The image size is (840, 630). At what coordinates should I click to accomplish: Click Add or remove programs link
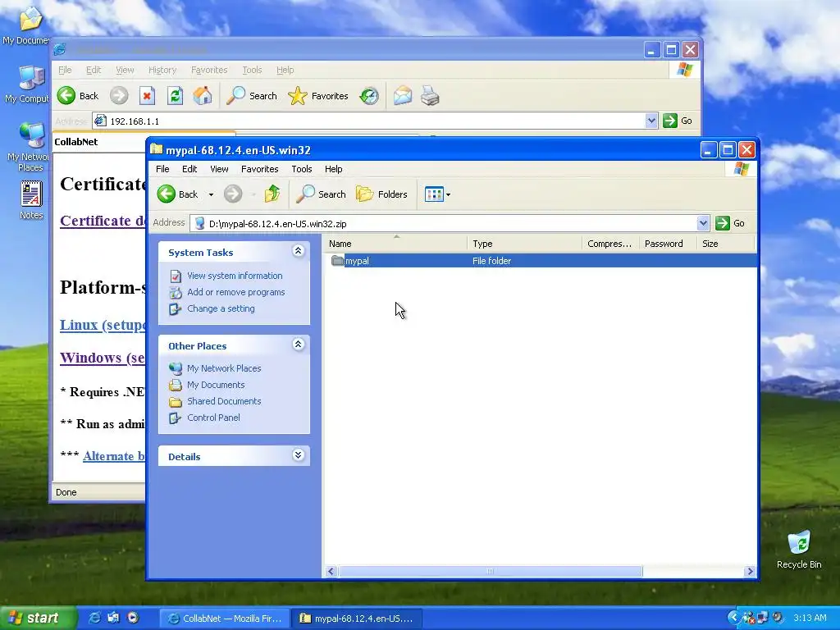[x=235, y=292]
